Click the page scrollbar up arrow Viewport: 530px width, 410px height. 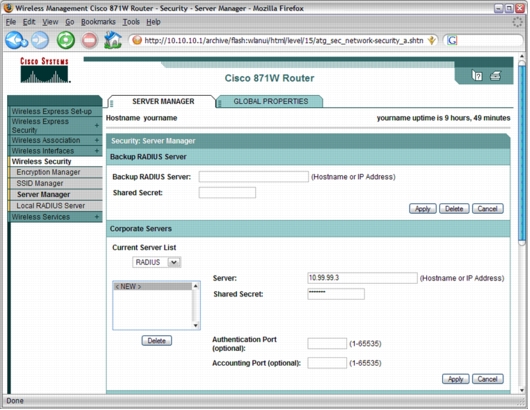[x=522, y=56]
